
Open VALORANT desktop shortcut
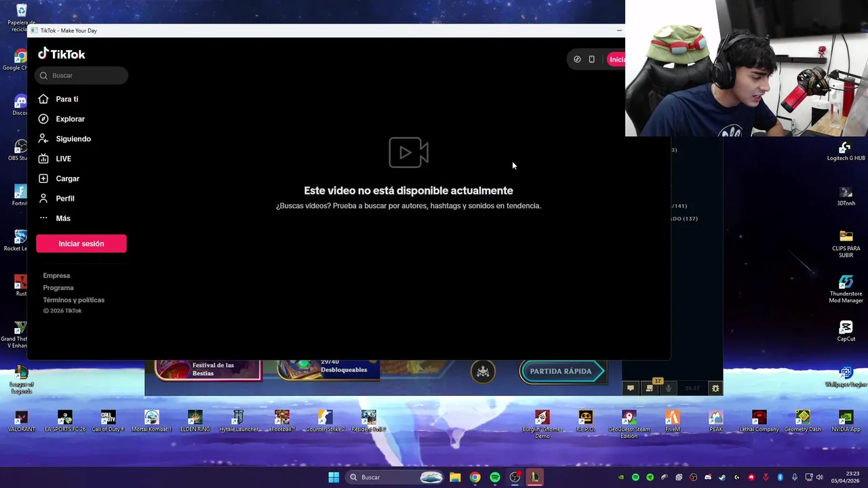click(x=21, y=421)
